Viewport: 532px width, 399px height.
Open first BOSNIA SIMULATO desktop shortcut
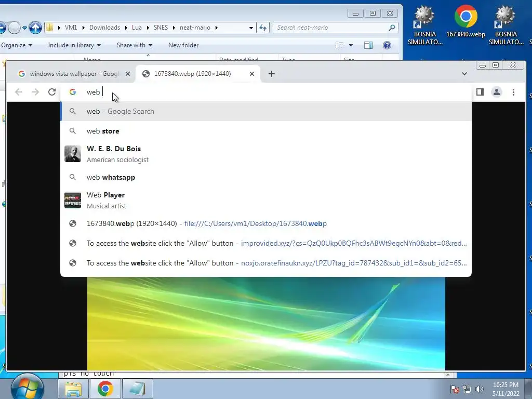pos(425,25)
